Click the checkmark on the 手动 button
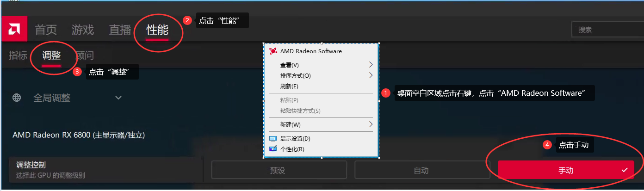644x191 pixels. 625,170
